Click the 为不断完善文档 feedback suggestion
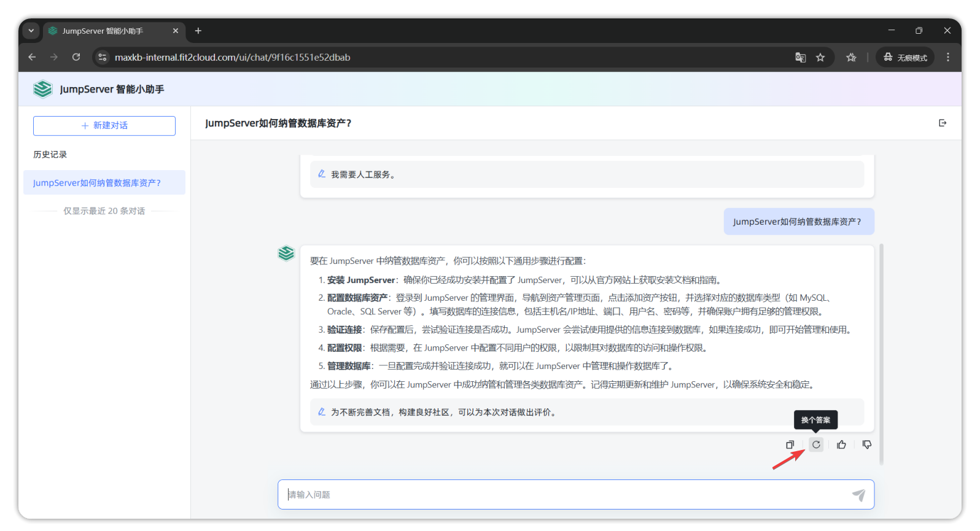 coord(587,412)
